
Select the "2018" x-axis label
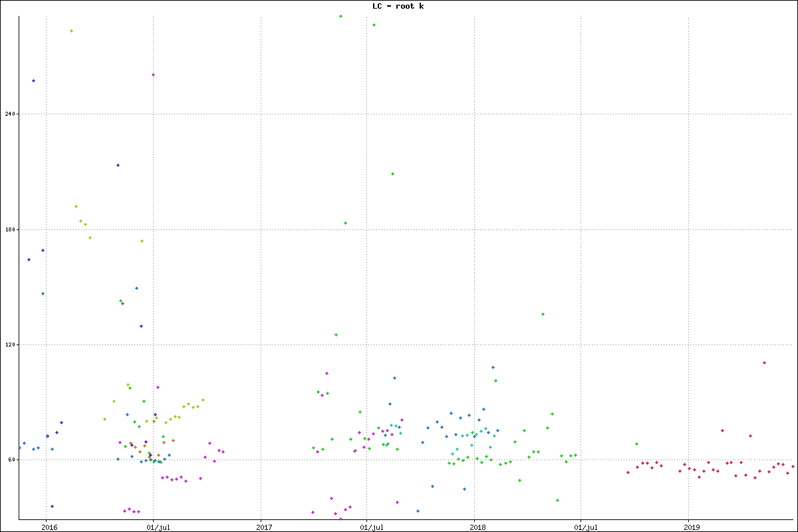479,527
